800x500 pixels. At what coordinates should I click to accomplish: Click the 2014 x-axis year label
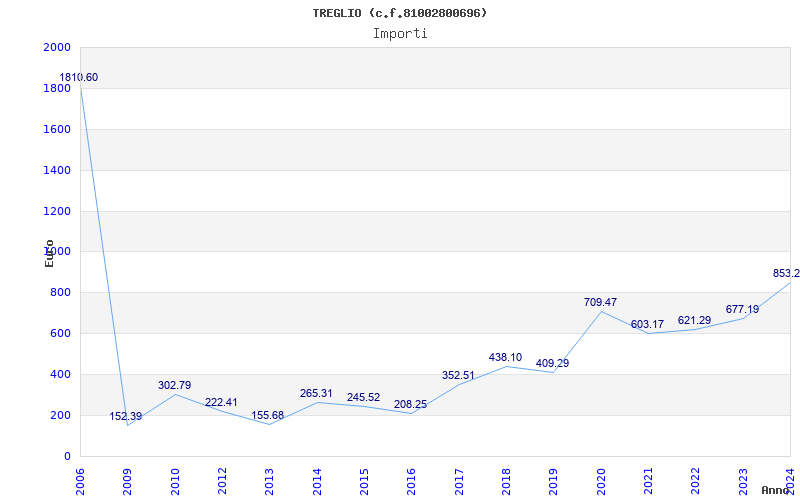coord(317,481)
